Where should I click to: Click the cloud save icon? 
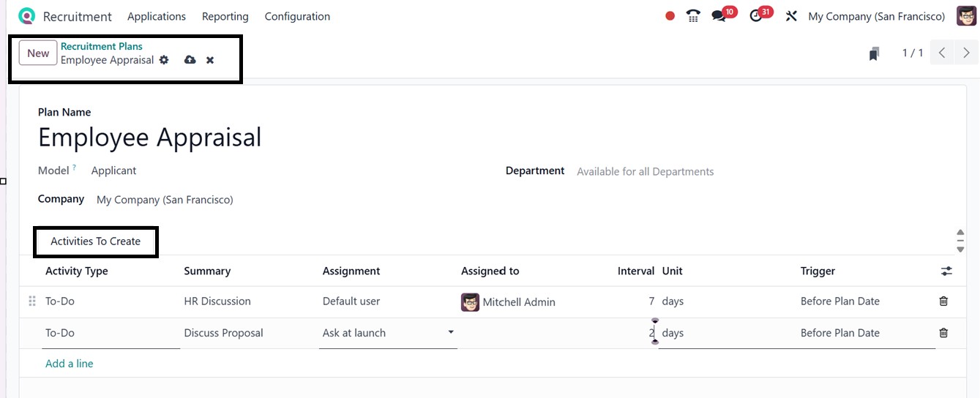point(190,60)
